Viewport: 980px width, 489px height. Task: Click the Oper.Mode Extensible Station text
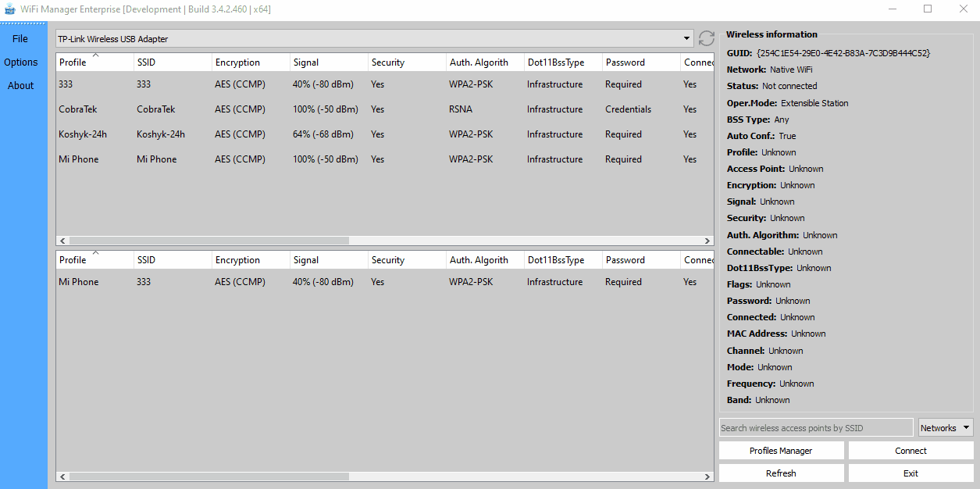point(787,102)
